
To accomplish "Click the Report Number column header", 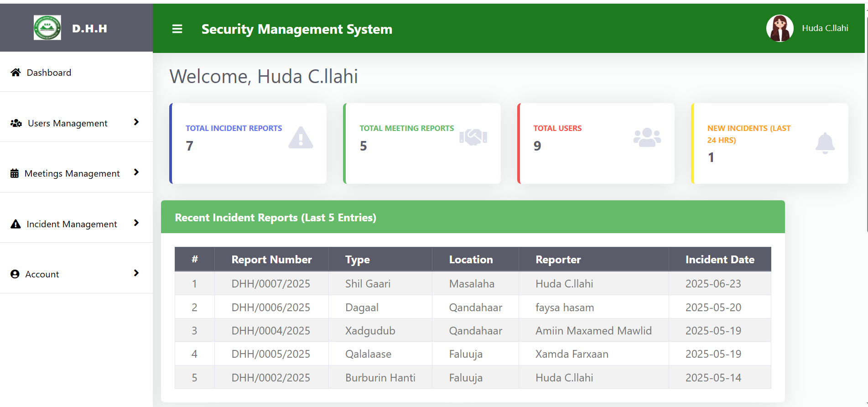I will point(272,260).
